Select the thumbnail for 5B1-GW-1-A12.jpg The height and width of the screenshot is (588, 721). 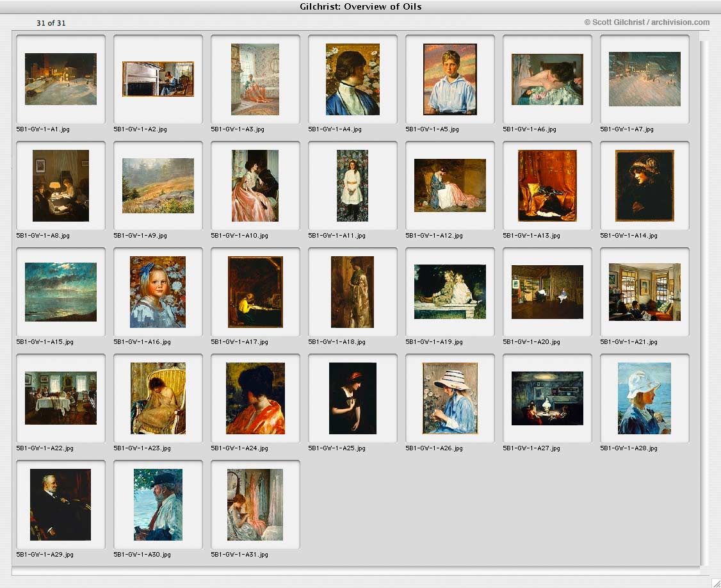(450, 185)
